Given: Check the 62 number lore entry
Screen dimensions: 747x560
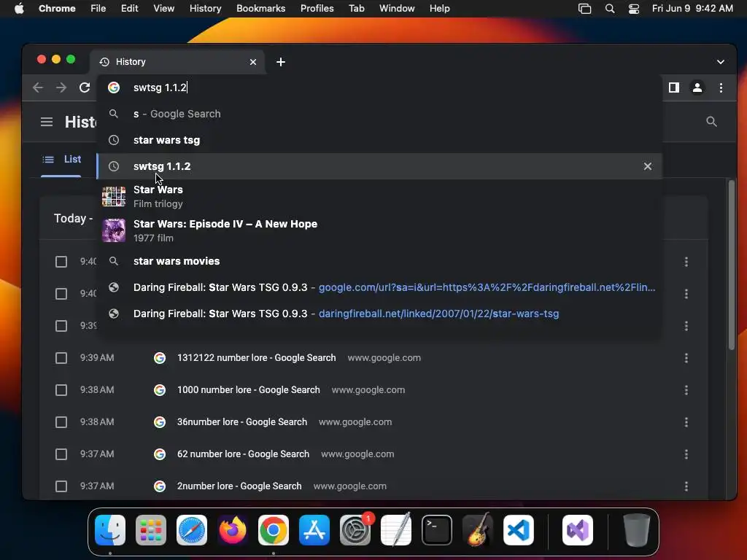Looking at the screenshot, I should click(61, 454).
